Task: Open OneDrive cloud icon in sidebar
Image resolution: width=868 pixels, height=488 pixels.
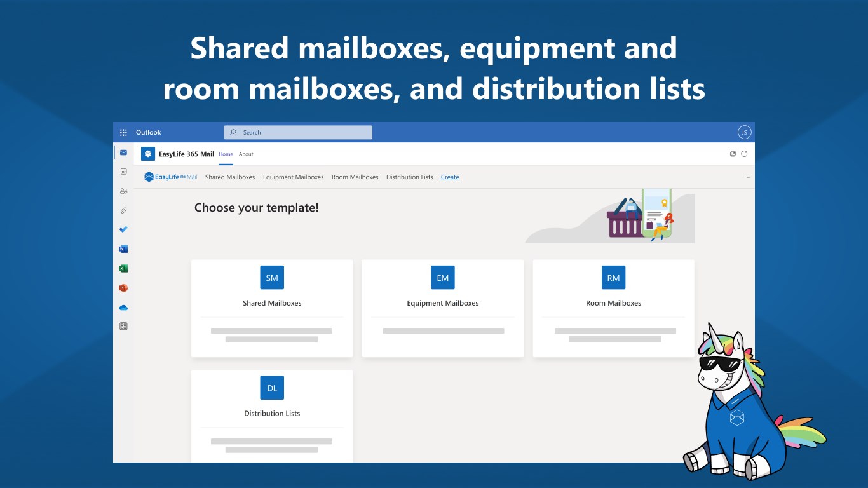Action: click(x=123, y=308)
